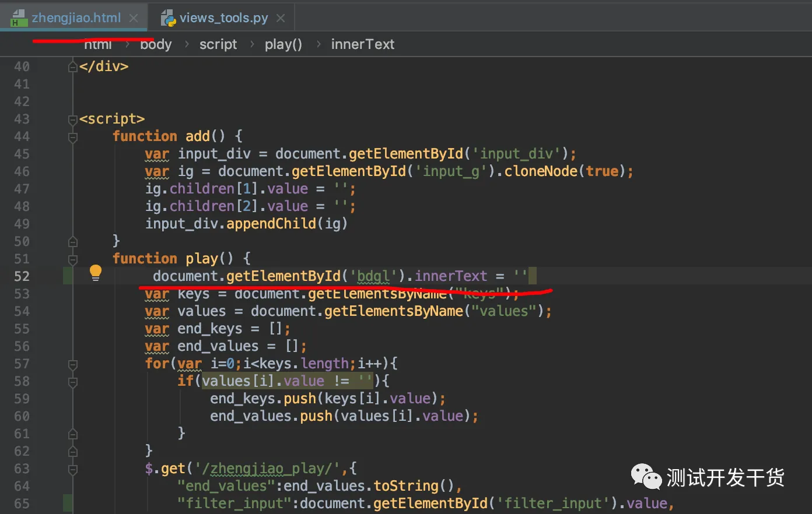
Task: Close the views_tools.py tab
Action: point(281,18)
